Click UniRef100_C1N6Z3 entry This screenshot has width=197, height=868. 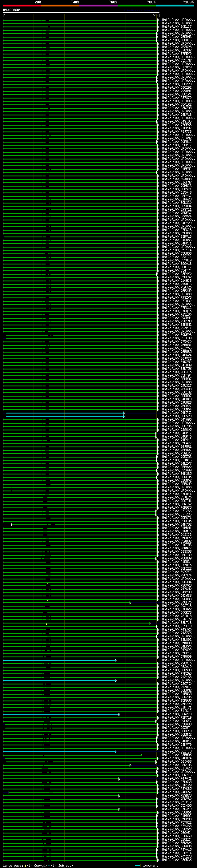[177, 200]
